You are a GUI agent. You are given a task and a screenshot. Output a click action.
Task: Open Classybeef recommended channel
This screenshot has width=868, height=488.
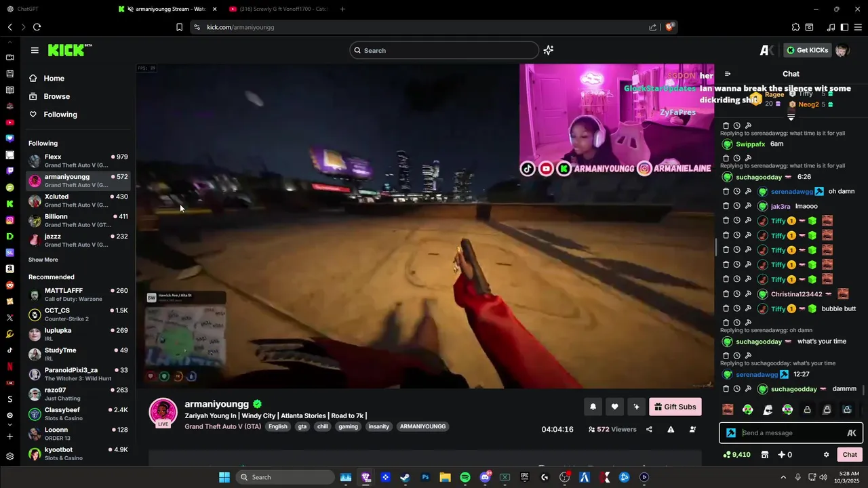78,414
